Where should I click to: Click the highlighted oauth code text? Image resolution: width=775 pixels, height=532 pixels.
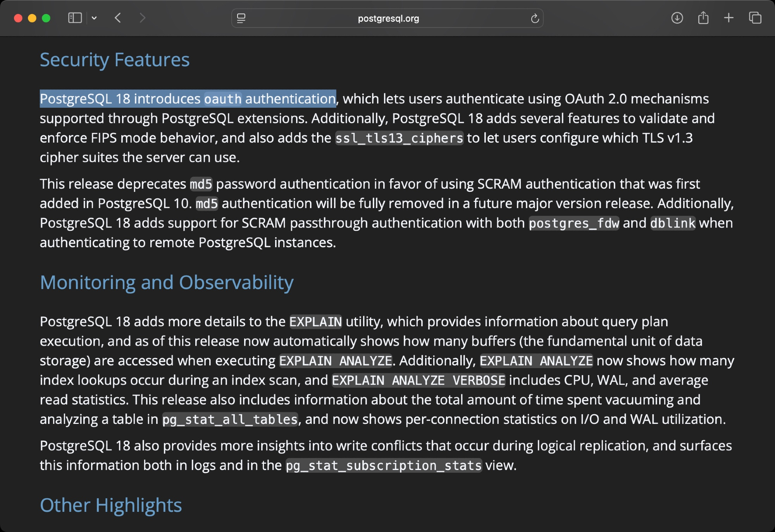point(223,99)
